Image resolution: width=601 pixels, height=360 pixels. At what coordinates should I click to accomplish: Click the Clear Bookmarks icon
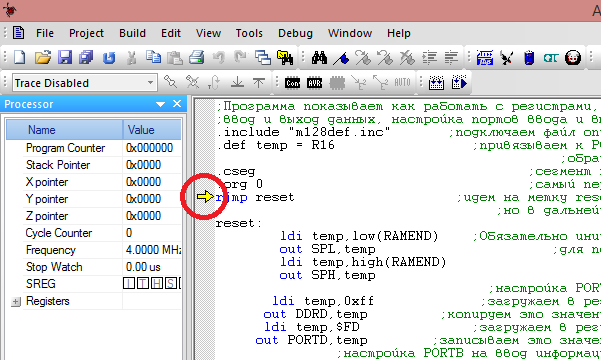[407, 58]
